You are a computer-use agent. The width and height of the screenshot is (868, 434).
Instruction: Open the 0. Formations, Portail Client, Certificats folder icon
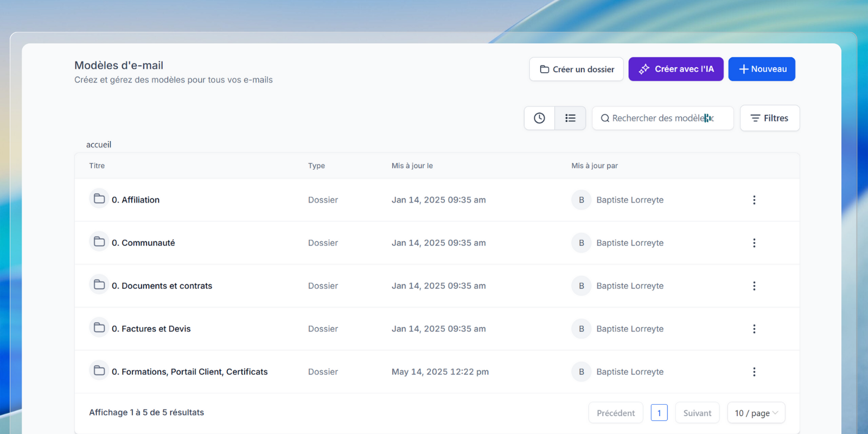point(99,371)
